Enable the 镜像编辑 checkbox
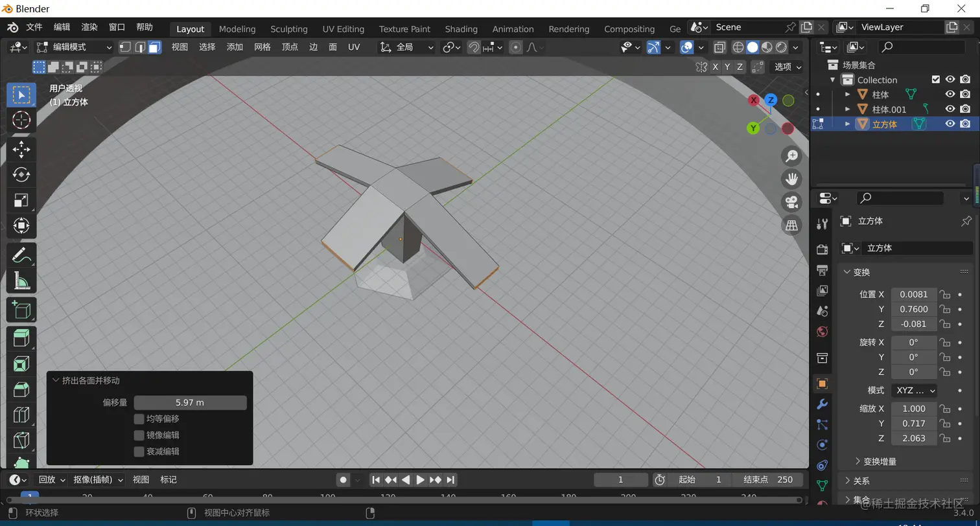 [x=139, y=435]
